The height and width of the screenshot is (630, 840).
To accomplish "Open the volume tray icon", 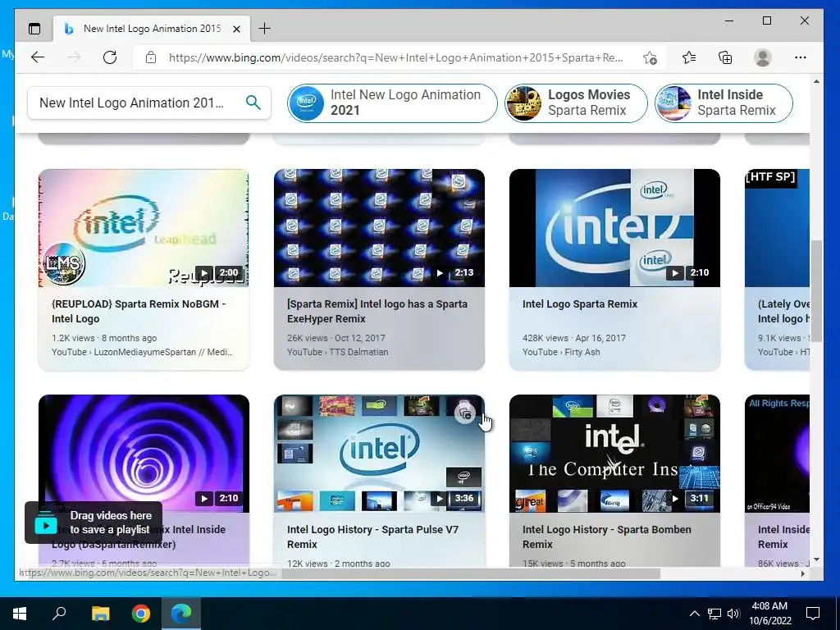I will point(733,614).
